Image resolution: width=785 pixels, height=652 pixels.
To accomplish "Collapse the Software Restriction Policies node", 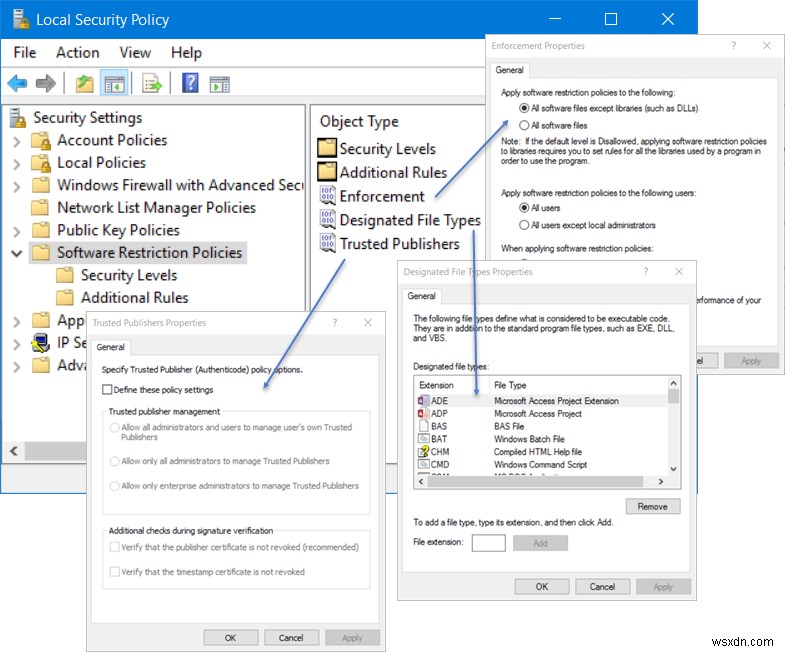I will [17, 253].
